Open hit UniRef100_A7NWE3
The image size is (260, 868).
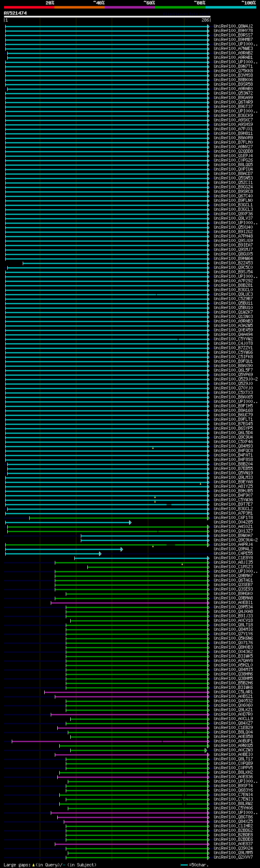pos(233,48)
